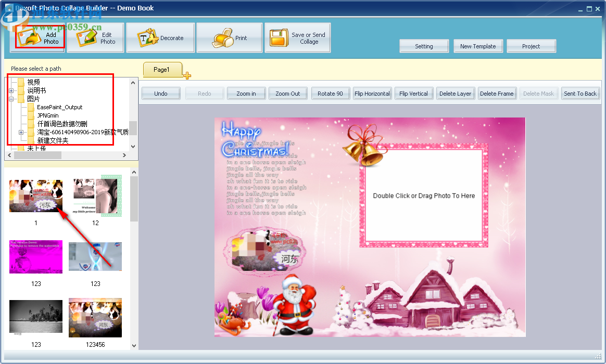The width and height of the screenshot is (606, 364).
Task: Open the Setting panel
Action: pyautogui.click(x=424, y=46)
